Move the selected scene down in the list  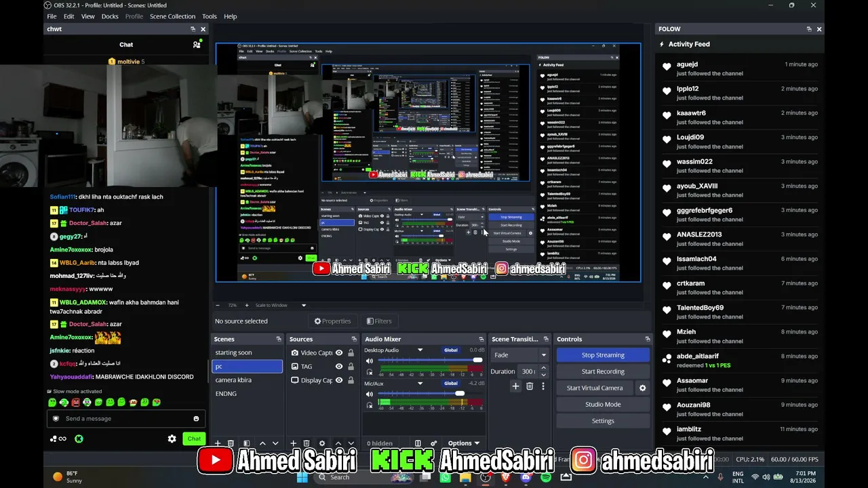[x=275, y=443]
